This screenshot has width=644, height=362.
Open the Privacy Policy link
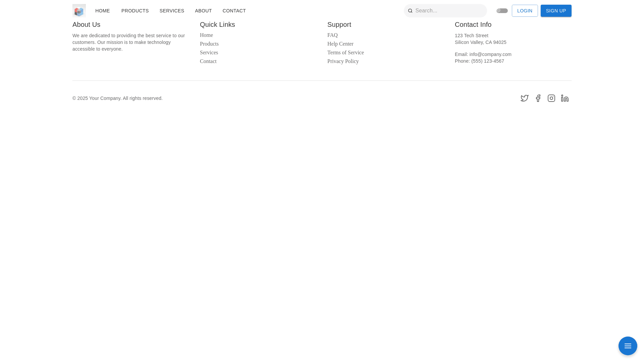343,61
